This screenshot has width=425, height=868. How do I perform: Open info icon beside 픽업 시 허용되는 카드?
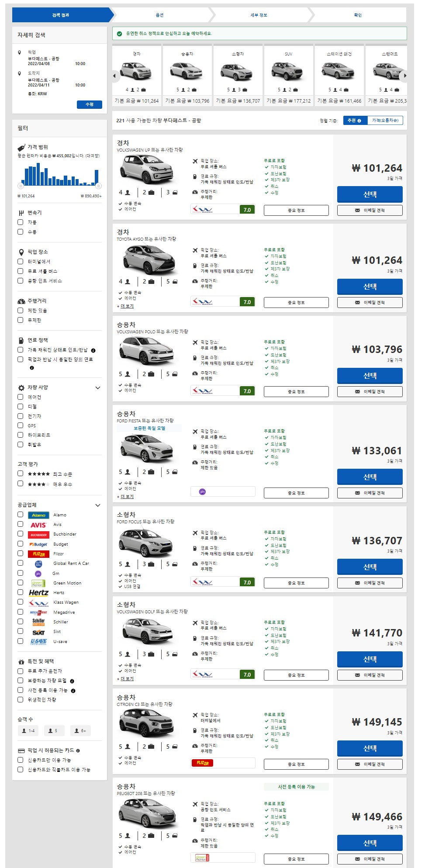(78, 750)
